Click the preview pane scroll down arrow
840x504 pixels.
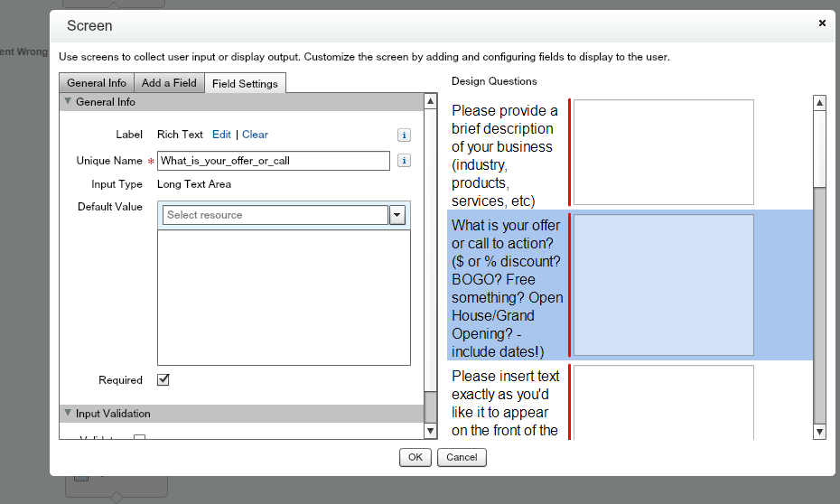click(819, 432)
